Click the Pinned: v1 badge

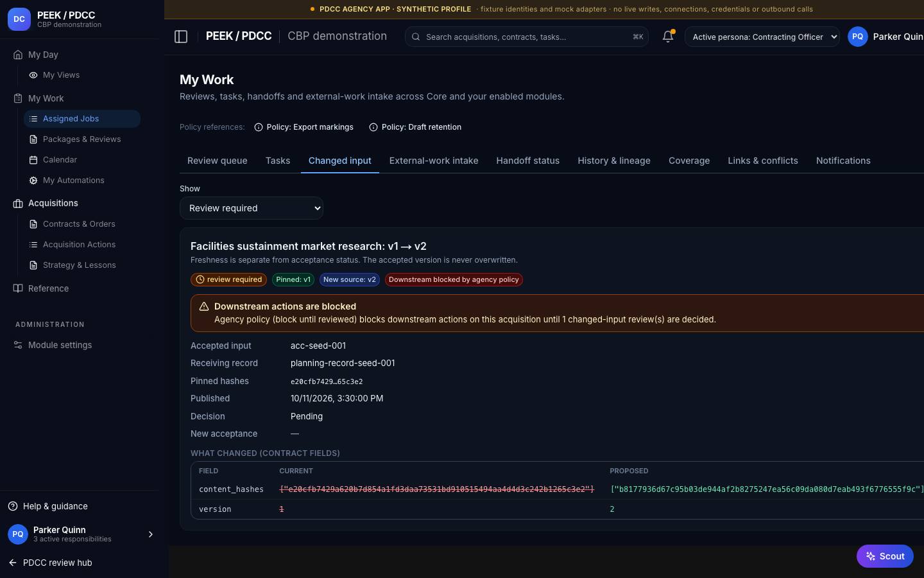click(293, 279)
